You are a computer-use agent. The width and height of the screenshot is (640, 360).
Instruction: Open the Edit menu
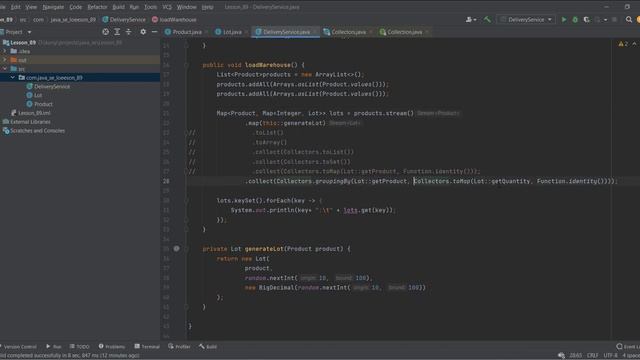click(16, 7)
